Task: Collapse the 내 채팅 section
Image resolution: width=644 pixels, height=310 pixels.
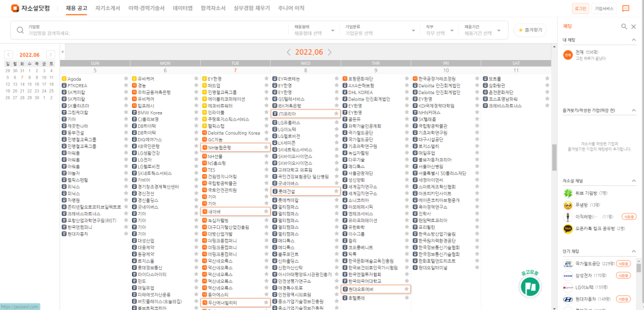Action: point(634,40)
